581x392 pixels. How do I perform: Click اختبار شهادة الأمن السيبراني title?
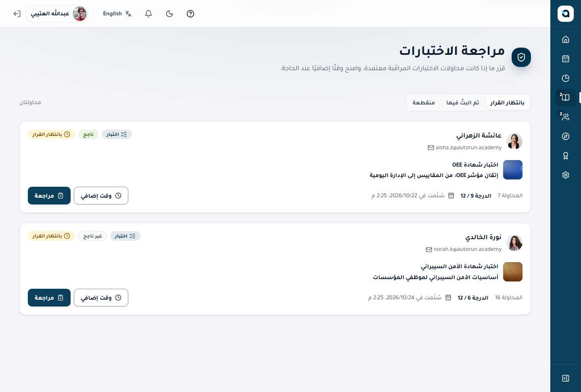pos(460,266)
